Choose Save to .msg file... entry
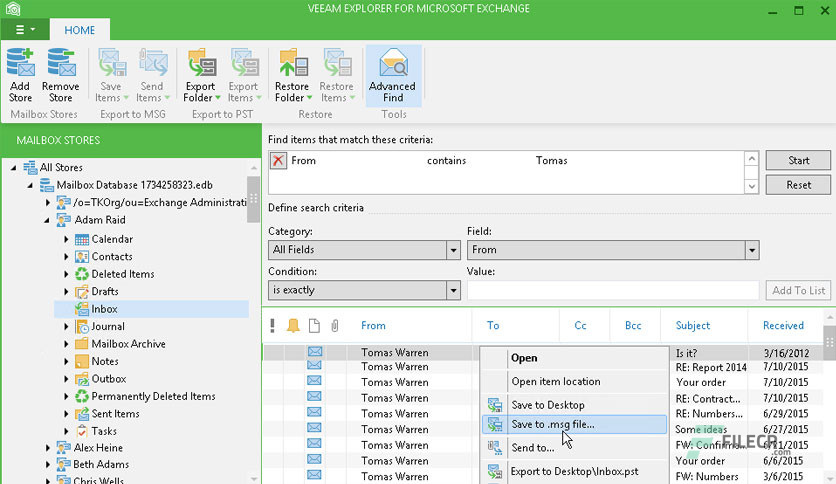This screenshot has height=484, width=836. (575, 424)
